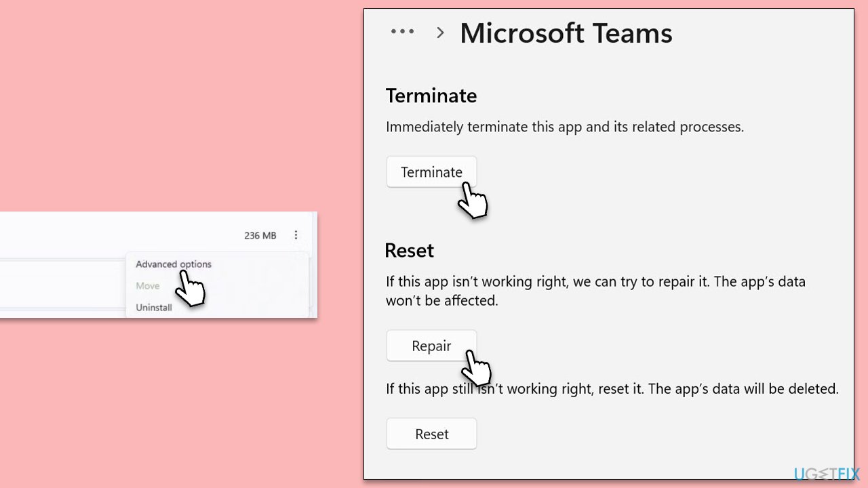Image resolution: width=868 pixels, height=488 pixels.
Task: Click the Reset section heading
Action: click(x=409, y=250)
